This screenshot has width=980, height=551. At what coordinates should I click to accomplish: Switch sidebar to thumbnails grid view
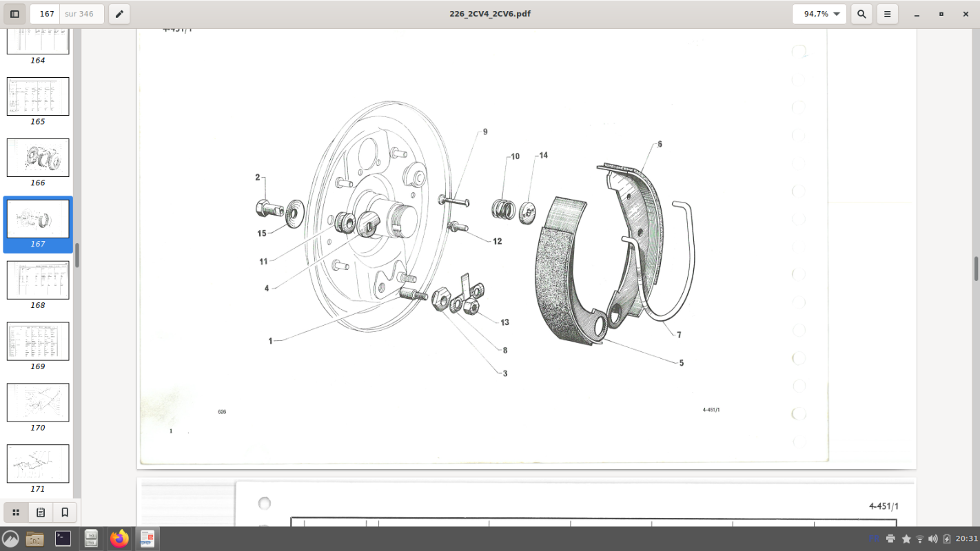(x=16, y=512)
